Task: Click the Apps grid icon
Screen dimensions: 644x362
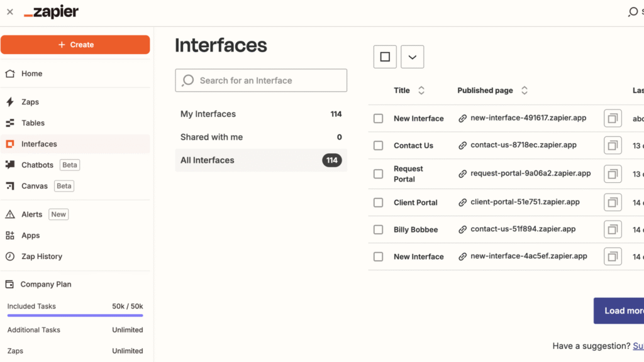Action: pyautogui.click(x=10, y=235)
